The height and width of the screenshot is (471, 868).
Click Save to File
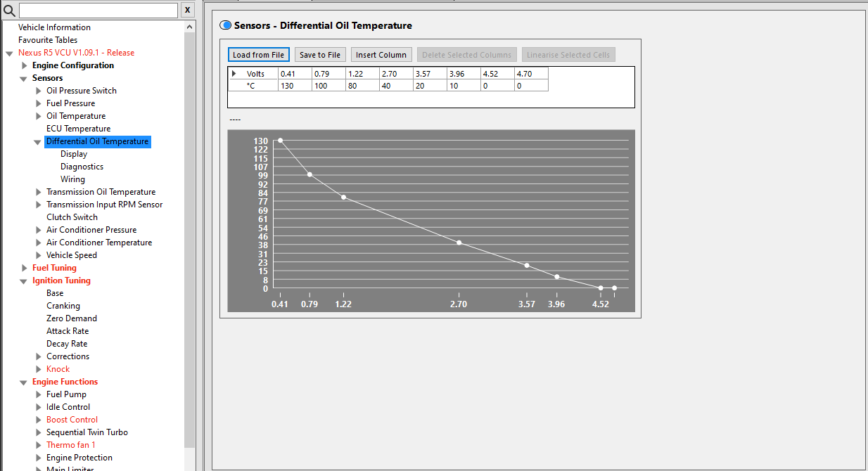(320, 54)
